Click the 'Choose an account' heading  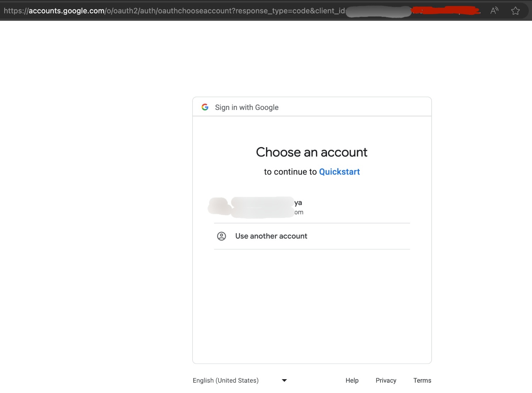pos(312,152)
